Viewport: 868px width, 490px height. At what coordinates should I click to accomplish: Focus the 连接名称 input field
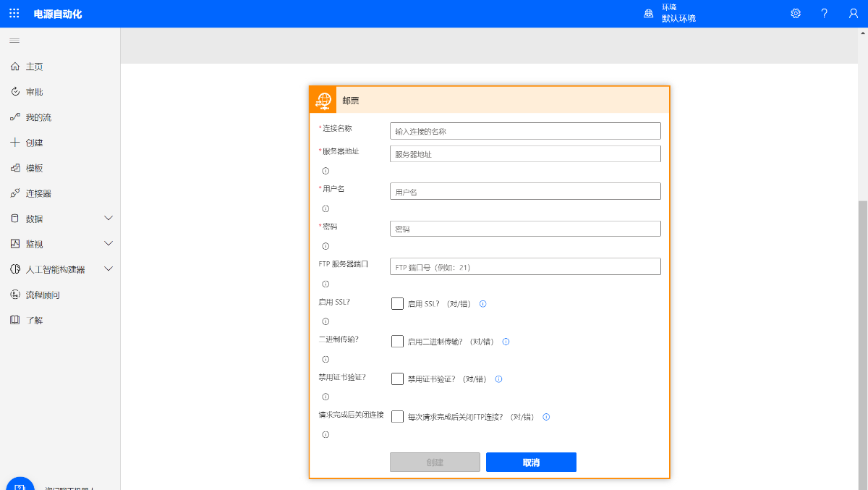(525, 131)
